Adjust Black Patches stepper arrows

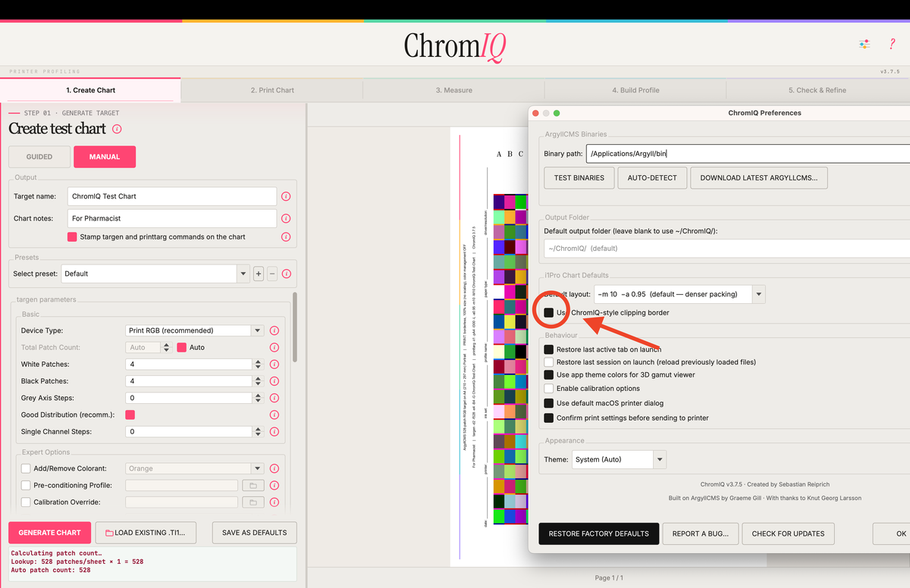tap(258, 381)
